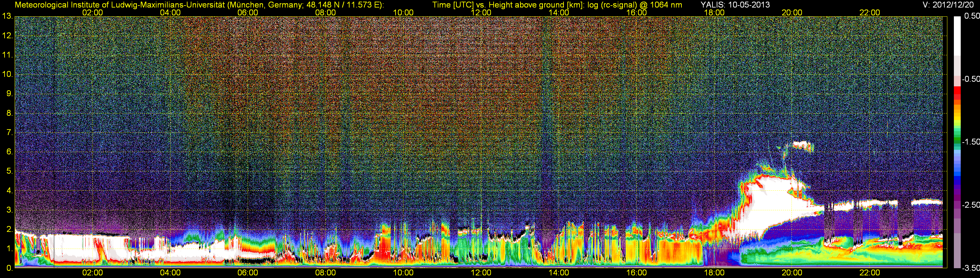The height and width of the screenshot is (278, 980).
Task: Click the '06:00' label on the bottom time axis
Action: tap(248, 273)
